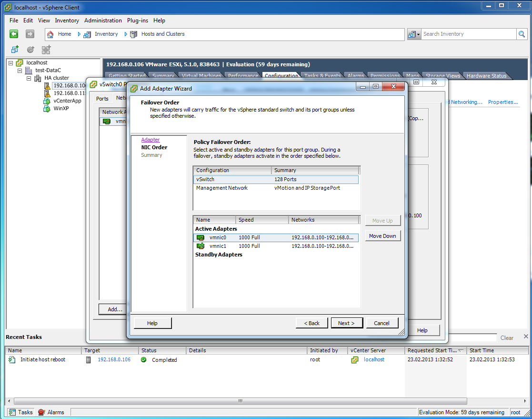532x419 pixels.
Task: Click the HA cluster icon
Action: click(x=38, y=78)
